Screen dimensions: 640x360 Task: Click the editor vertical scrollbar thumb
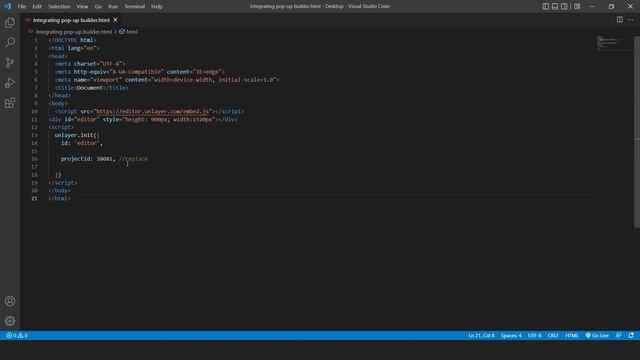637,132
